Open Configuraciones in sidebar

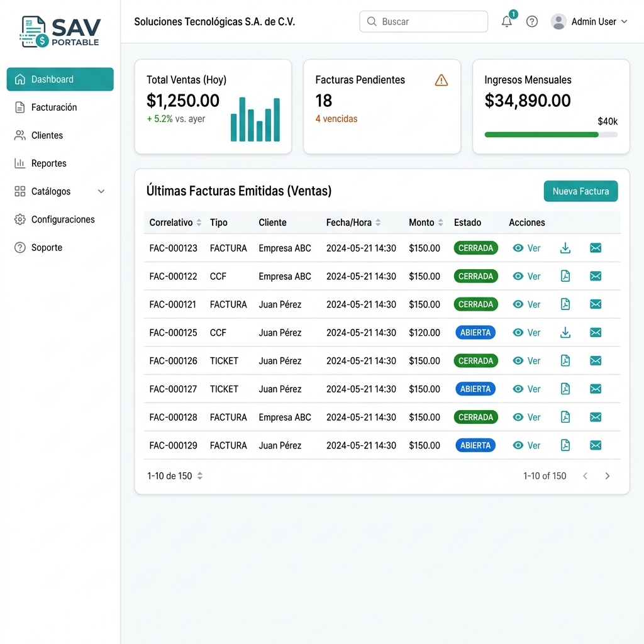tap(60, 219)
